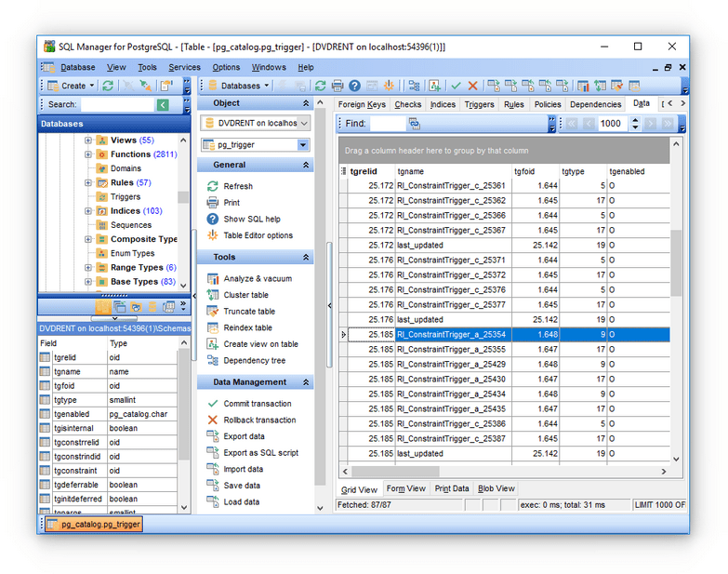Open the pg_trigger object dropdown
This screenshot has width=728, height=574.
click(303, 145)
